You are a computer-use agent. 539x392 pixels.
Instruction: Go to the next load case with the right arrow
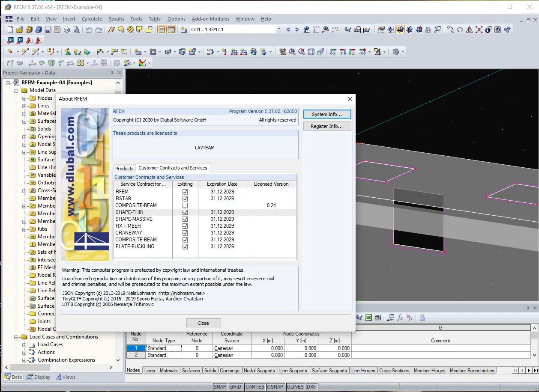(x=297, y=30)
